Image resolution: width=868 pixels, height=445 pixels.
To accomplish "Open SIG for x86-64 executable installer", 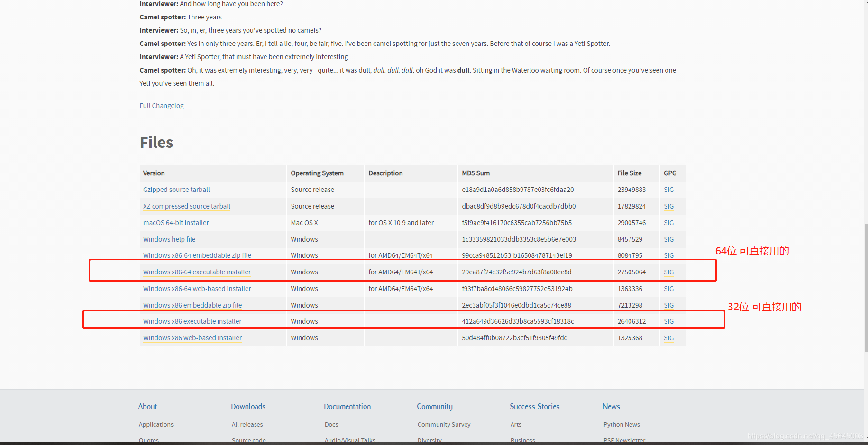I will [669, 272].
